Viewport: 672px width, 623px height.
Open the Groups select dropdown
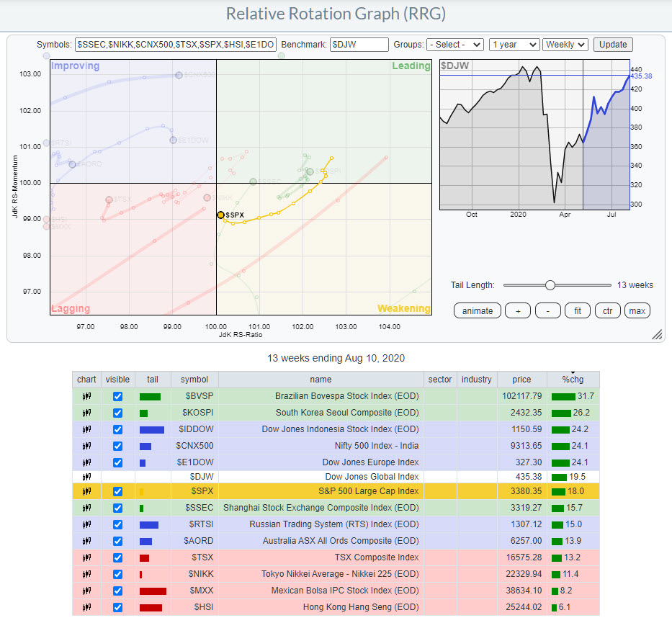click(454, 44)
